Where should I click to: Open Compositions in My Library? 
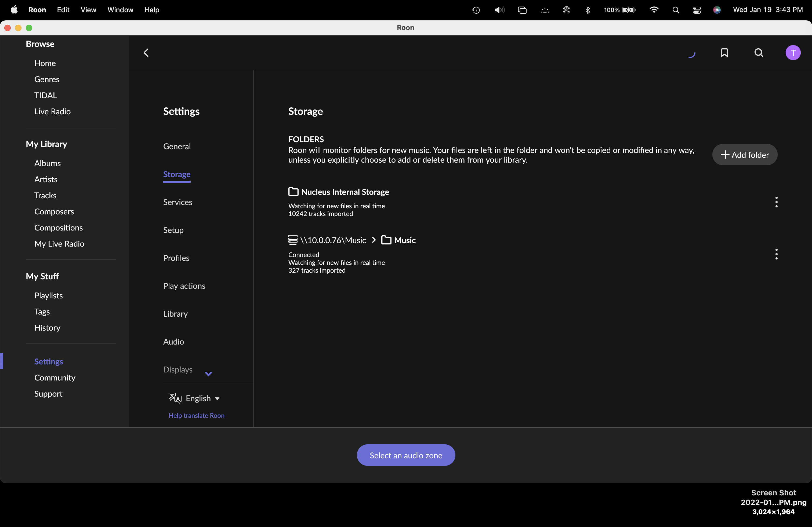tap(58, 228)
